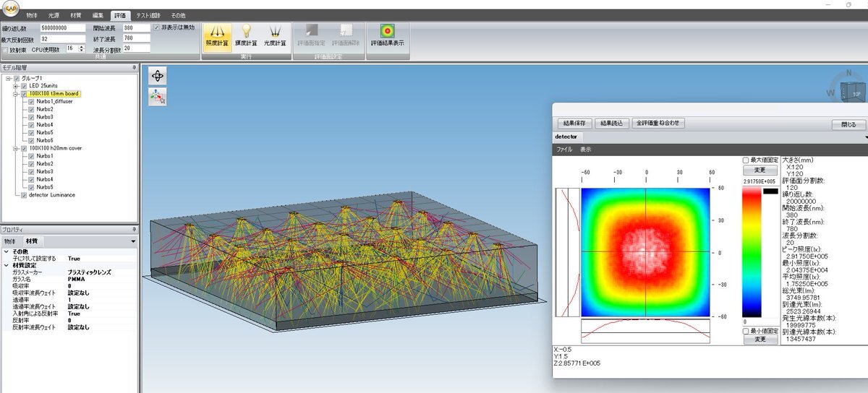Screen dimensions: 868x393
Task: Collapse the 100X100 h20mm cover node
Action: point(15,148)
